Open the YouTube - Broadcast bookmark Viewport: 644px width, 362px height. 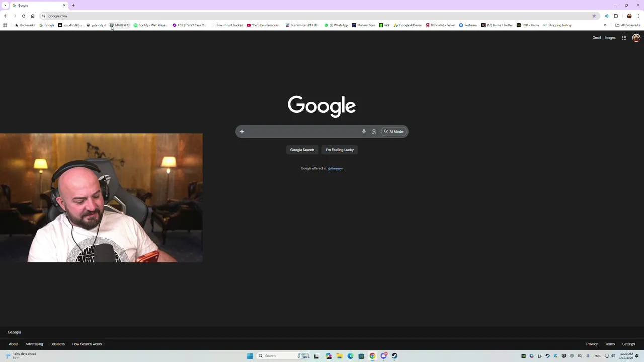tap(264, 25)
